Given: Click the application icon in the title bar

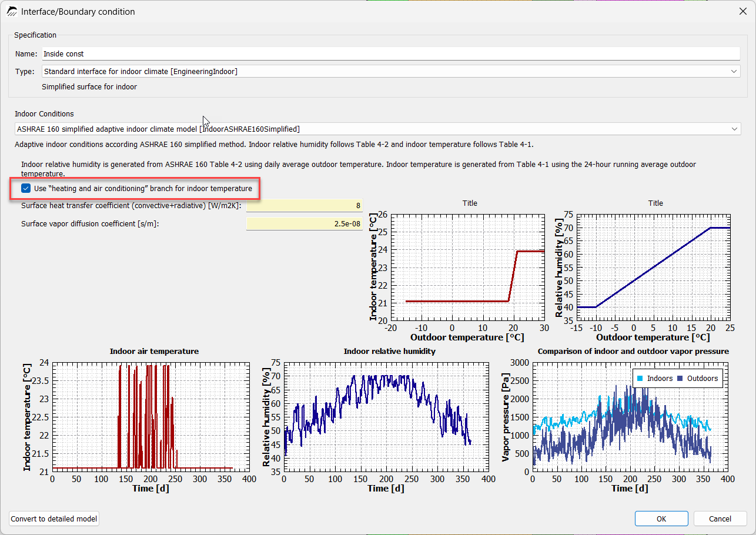Looking at the screenshot, I should coord(12,11).
